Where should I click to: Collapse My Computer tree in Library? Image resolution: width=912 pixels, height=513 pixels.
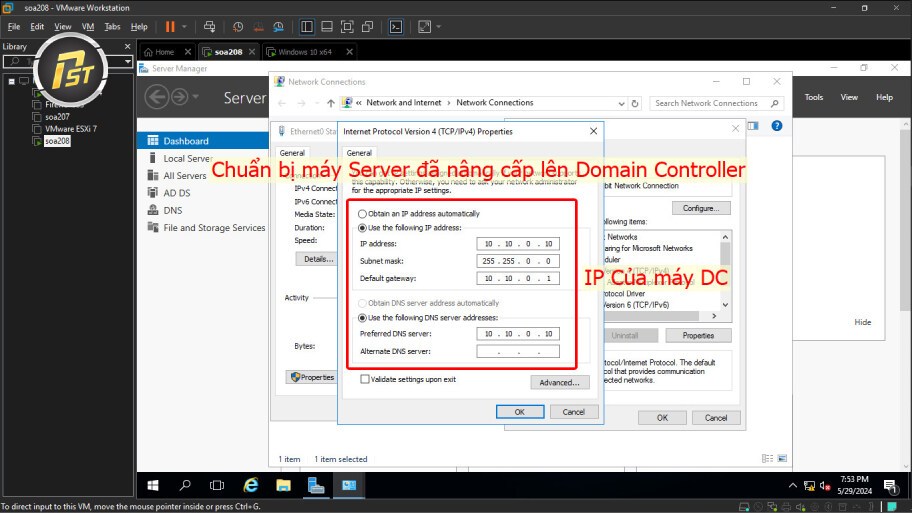coord(11,81)
